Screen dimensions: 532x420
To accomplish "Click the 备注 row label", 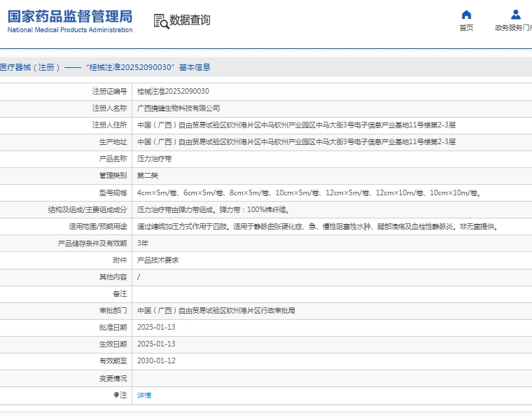I will pyautogui.click(x=120, y=293).
